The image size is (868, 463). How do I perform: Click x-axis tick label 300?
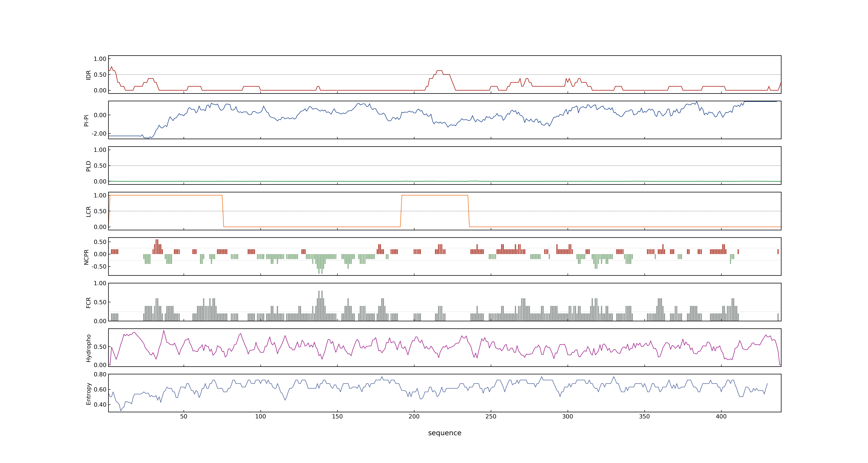pos(568,416)
